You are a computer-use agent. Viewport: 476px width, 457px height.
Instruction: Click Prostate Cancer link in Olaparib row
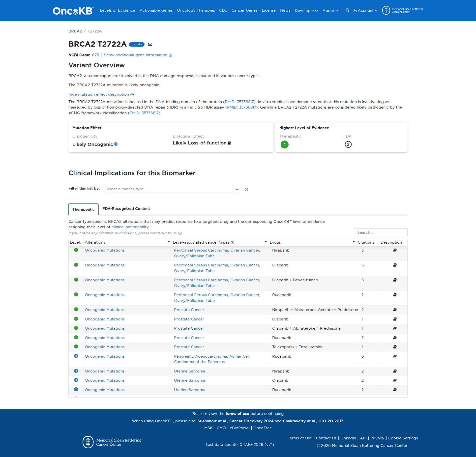click(189, 319)
